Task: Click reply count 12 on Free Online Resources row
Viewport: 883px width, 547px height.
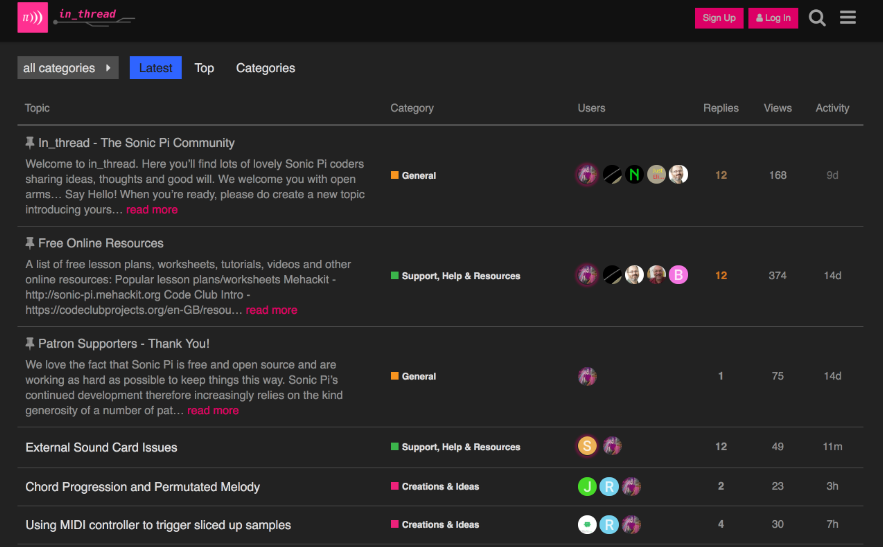Action: (721, 275)
